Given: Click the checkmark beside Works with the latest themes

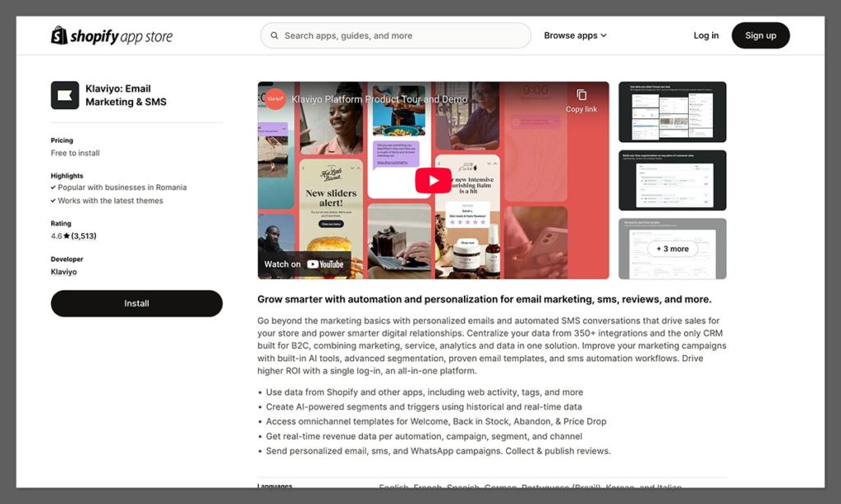Looking at the screenshot, I should click(53, 199).
